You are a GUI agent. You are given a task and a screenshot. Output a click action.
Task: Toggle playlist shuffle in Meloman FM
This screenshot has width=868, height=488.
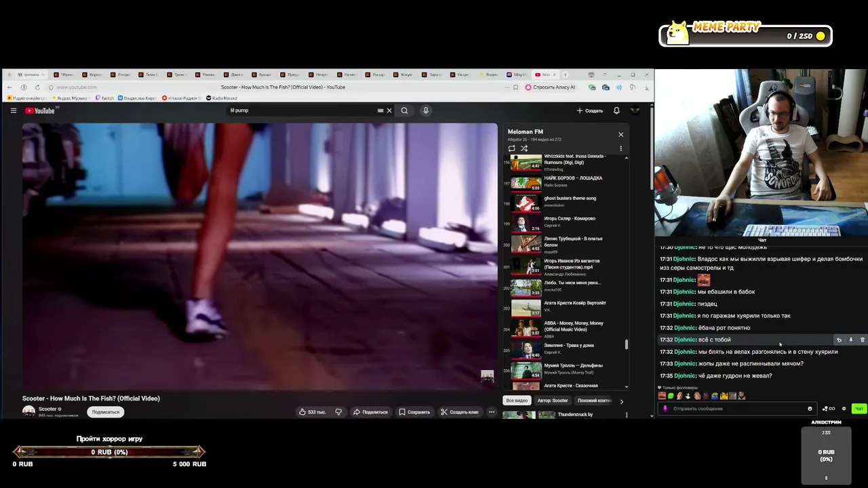pos(524,148)
